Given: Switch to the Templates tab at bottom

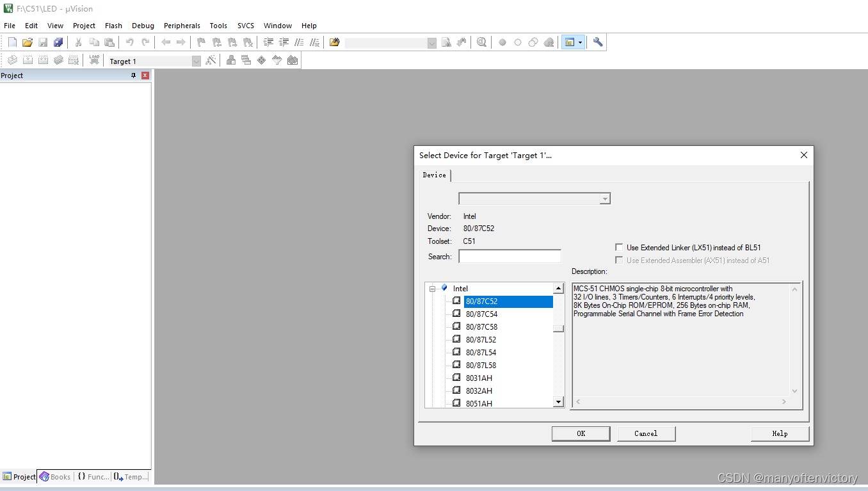Looking at the screenshot, I should coord(131,477).
